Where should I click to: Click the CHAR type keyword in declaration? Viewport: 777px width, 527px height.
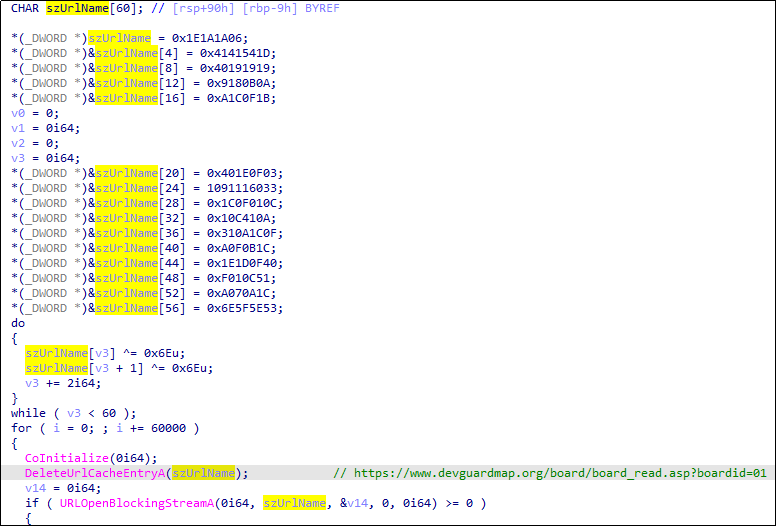coord(25,8)
